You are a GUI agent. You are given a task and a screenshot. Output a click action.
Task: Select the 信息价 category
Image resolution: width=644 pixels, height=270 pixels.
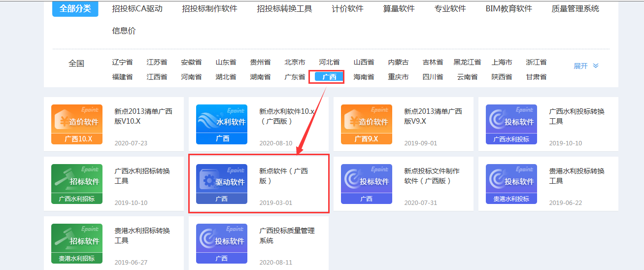click(x=124, y=31)
